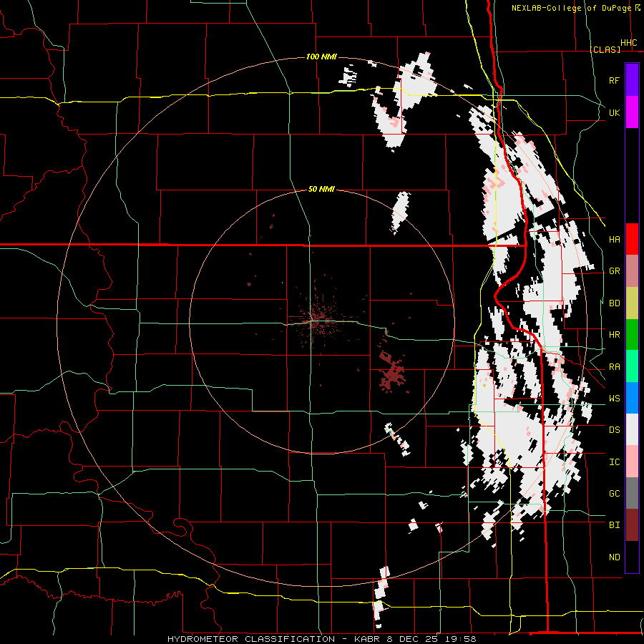Click the 'WS' legend label
Screen dimensions: 644x644
pyautogui.click(x=614, y=399)
